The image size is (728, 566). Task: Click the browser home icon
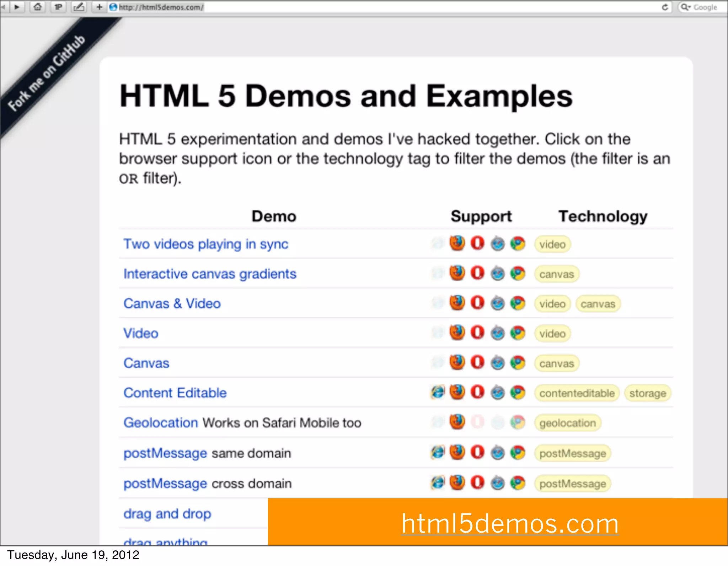pos(38,7)
